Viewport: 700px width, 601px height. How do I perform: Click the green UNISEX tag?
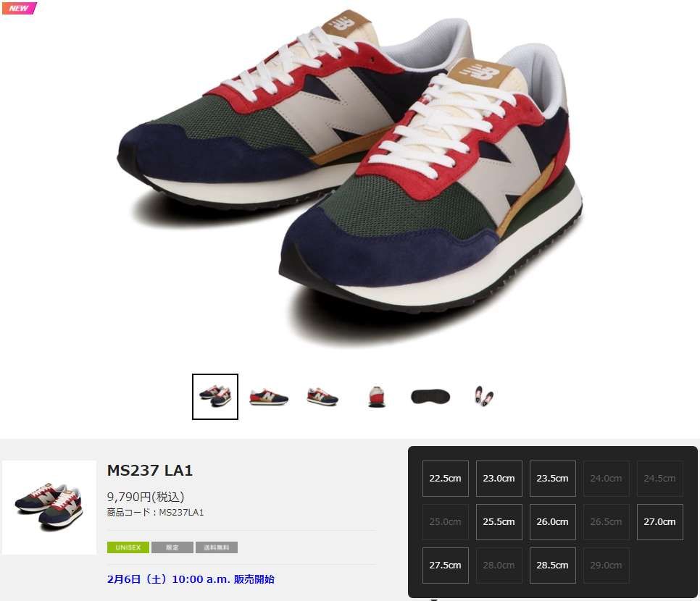tap(128, 547)
